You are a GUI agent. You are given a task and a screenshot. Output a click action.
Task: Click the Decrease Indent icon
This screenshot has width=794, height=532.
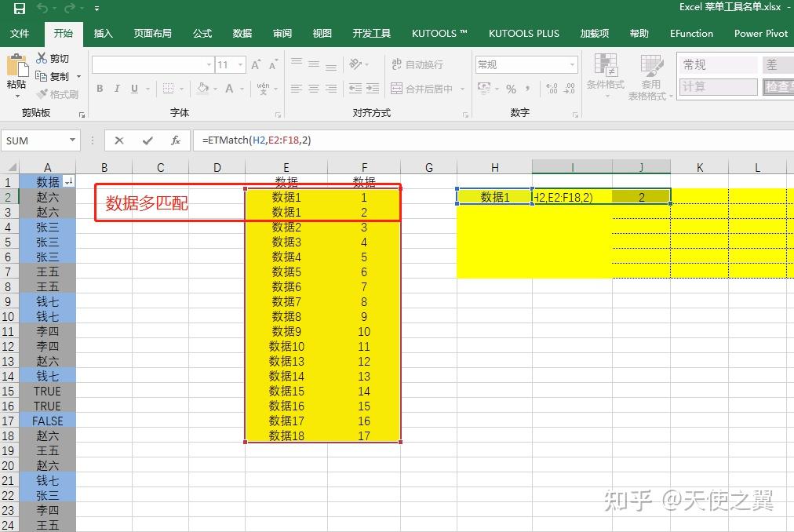click(355, 89)
